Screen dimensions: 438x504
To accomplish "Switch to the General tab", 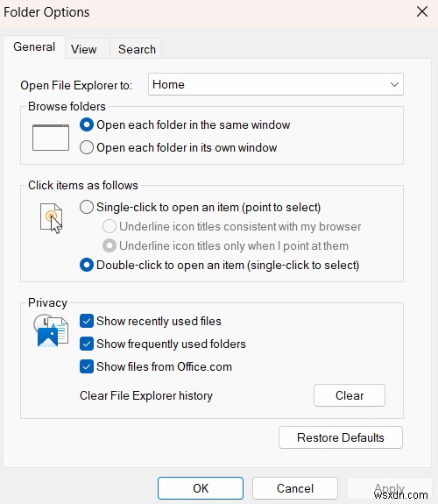I will [34, 47].
